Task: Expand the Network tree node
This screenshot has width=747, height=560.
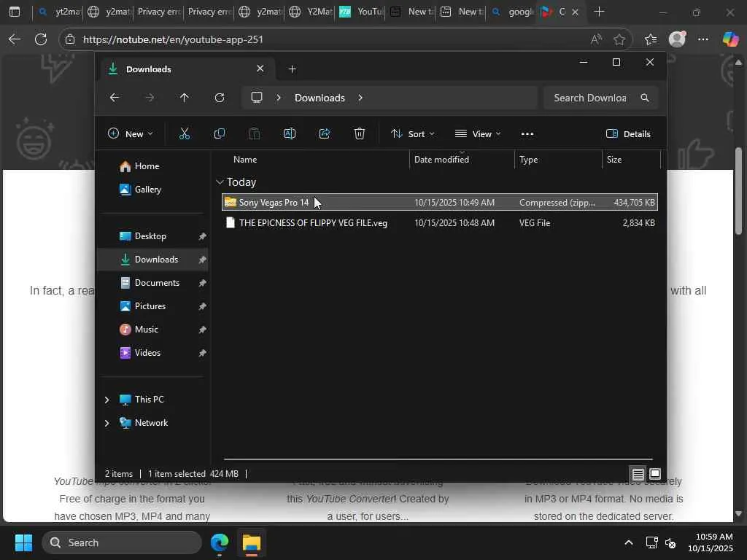Action: pos(107,423)
